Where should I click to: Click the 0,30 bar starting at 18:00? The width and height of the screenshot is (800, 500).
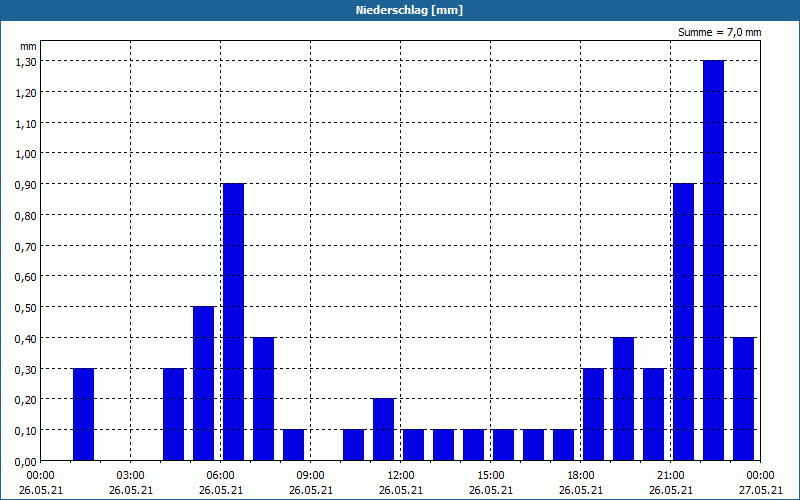point(593,414)
